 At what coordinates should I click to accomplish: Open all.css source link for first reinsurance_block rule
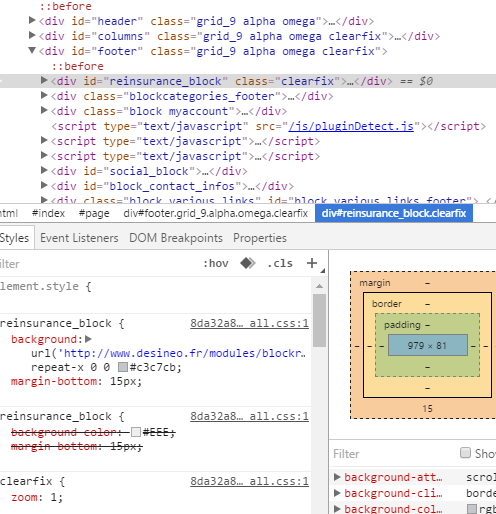tap(249, 323)
